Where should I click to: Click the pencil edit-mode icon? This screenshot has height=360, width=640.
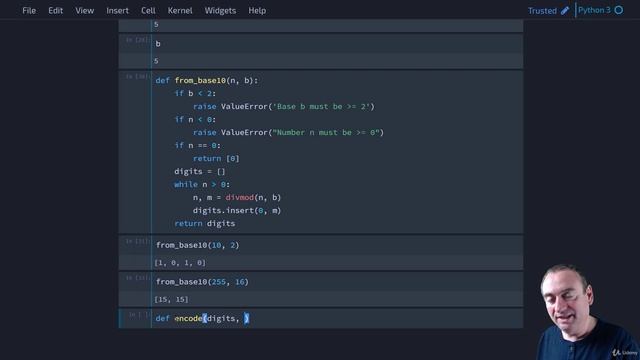565,11
